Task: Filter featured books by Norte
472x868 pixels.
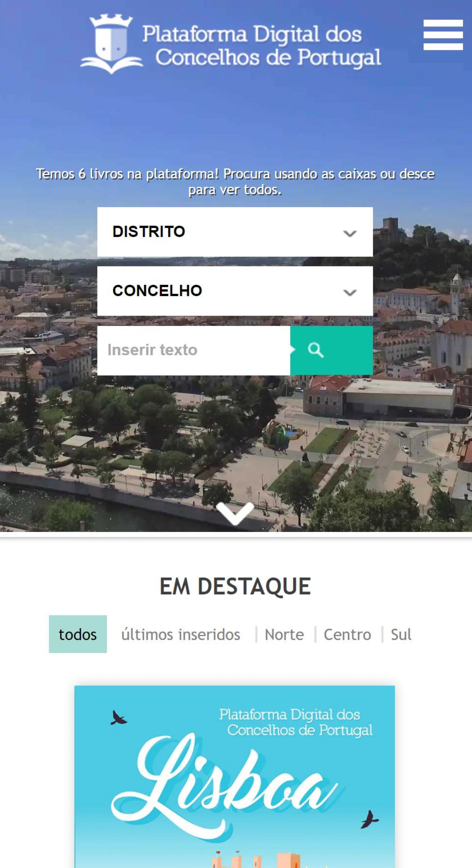Action: click(x=284, y=635)
